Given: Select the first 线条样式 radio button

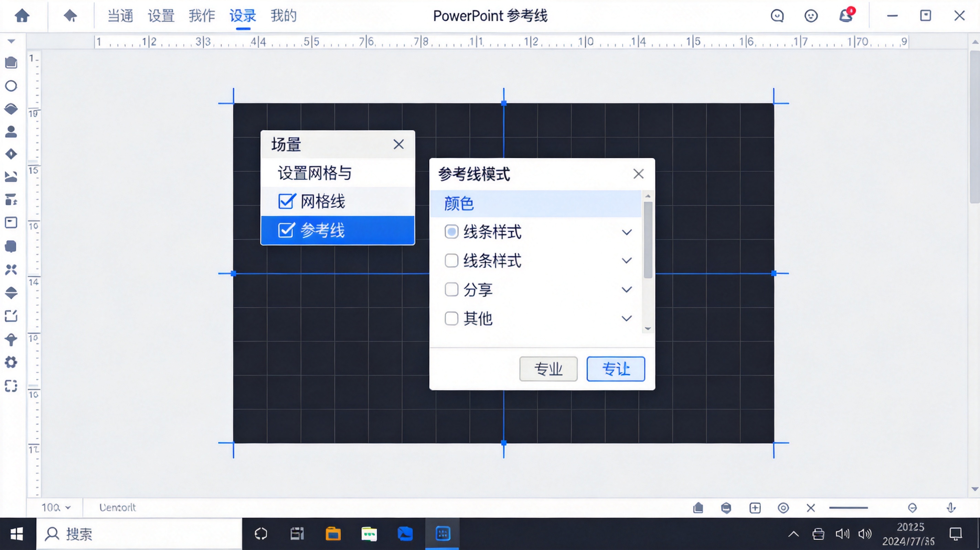Looking at the screenshot, I should (x=451, y=232).
